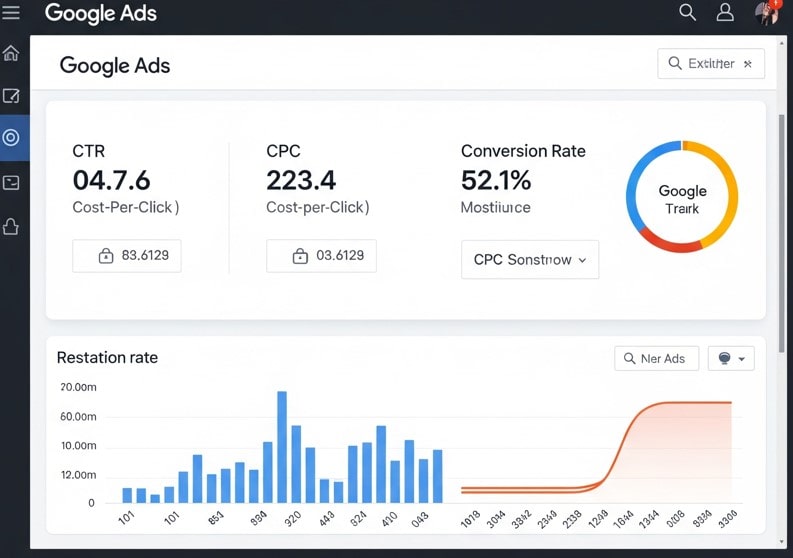Click the 20.00m axis label
The height and width of the screenshot is (558, 793).
(x=78, y=388)
